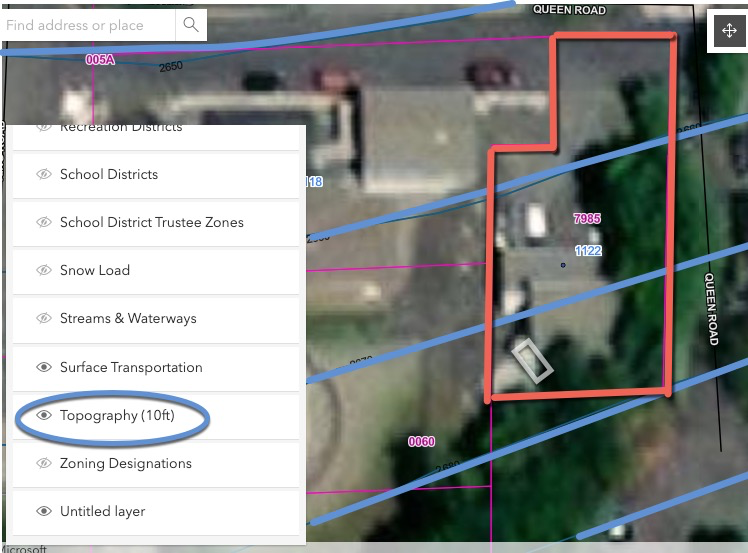Click the 0060 parcel label on map

[422, 441]
